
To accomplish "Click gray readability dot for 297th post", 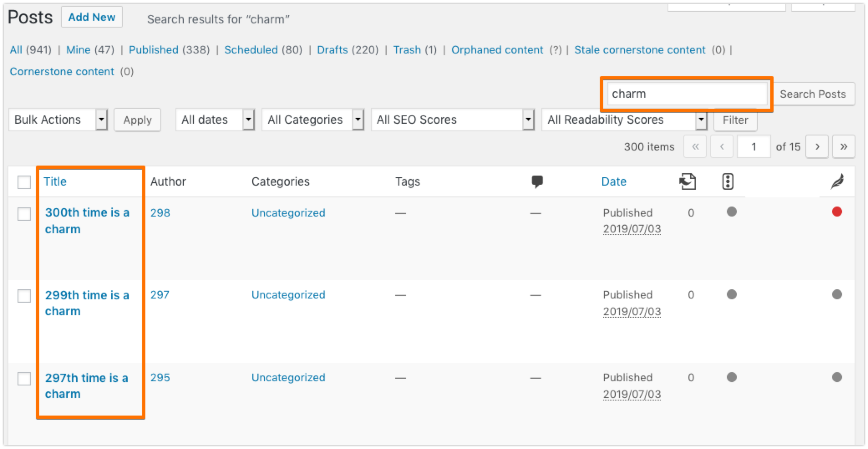I will tap(837, 377).
